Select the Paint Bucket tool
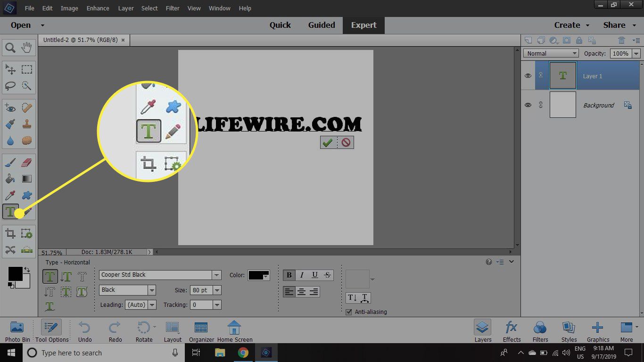This screenshot has width=644, height=362. 10,179
